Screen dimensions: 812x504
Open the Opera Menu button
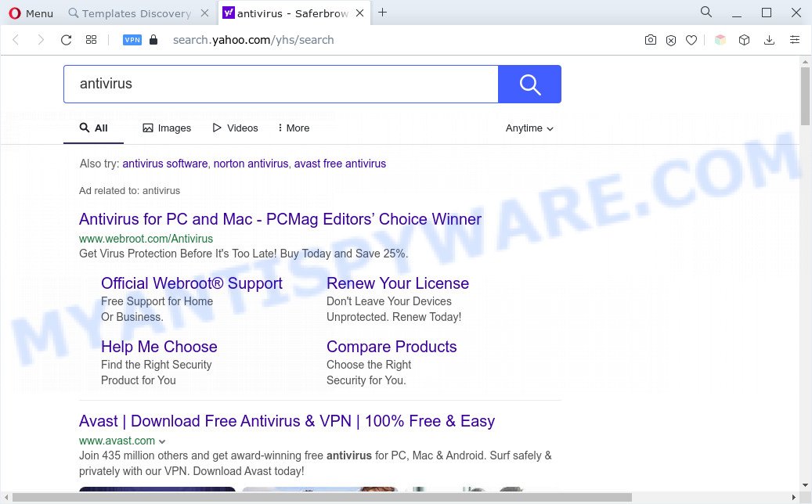pyautogui.click(x=31, y=13)
